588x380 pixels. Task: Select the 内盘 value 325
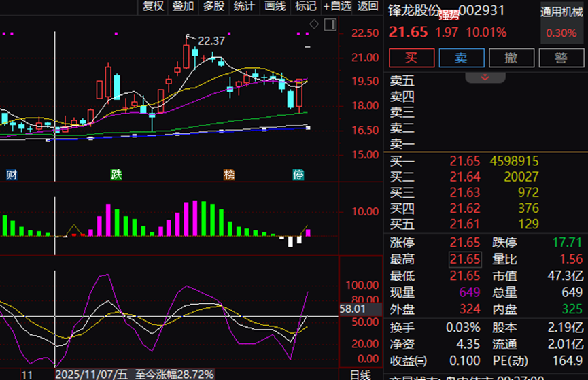point(572,309)
